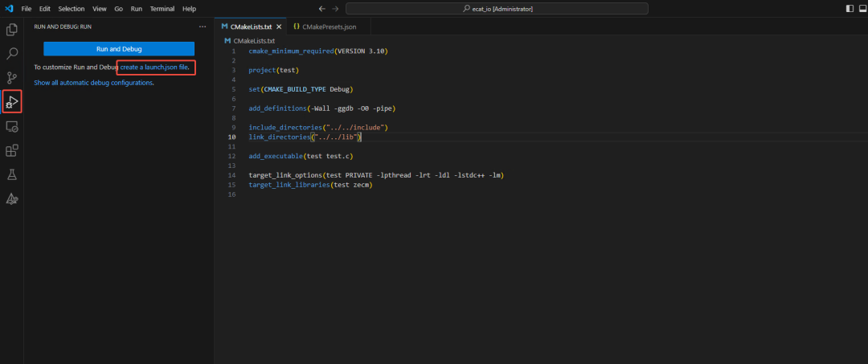This screenshot has height=364, width=868.
Task: Click line number 16 in the gutter
Action: point(232,194)
